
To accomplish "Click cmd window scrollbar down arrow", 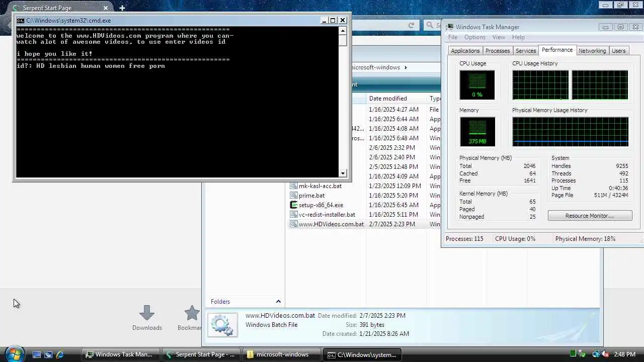I will pyautogui.click(x=343, y=173).
